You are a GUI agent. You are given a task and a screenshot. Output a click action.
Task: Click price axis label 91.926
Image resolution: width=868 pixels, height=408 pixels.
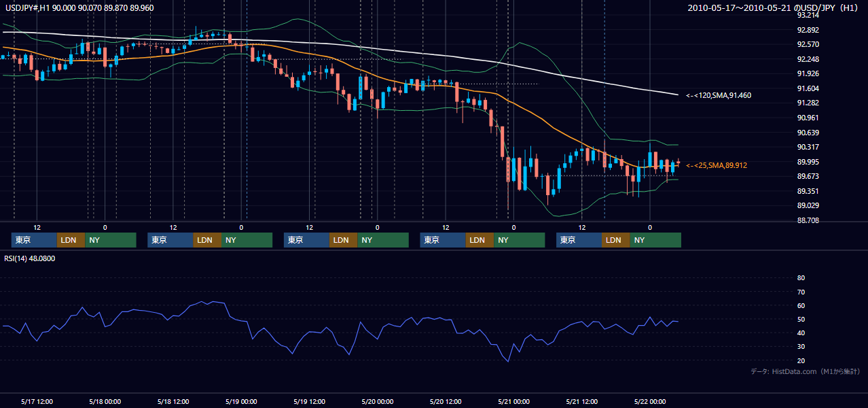click(808, 73)
